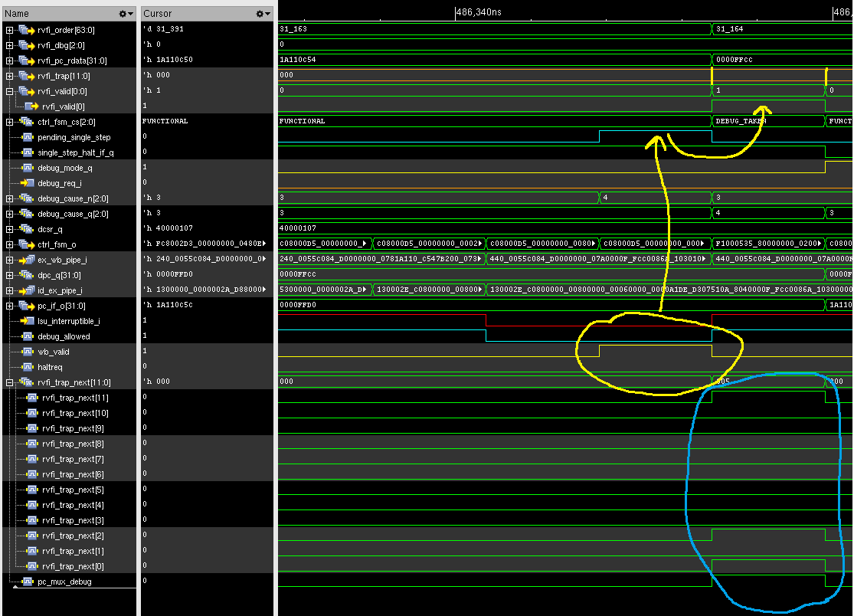The height and width of the screenshot is (616, 854).
Task: Click the register icon beside debug_mode_q
Action: click(x=28, y=168)
